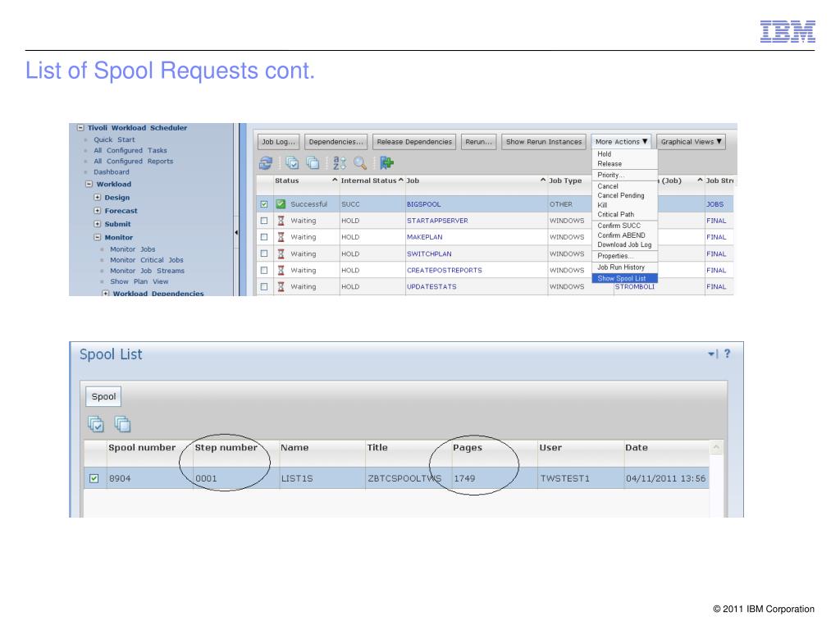Screen dimensions: 840x630
Task: Click the deselect-all icon in the jobs toolbar
Action: [x=313, y=163]
